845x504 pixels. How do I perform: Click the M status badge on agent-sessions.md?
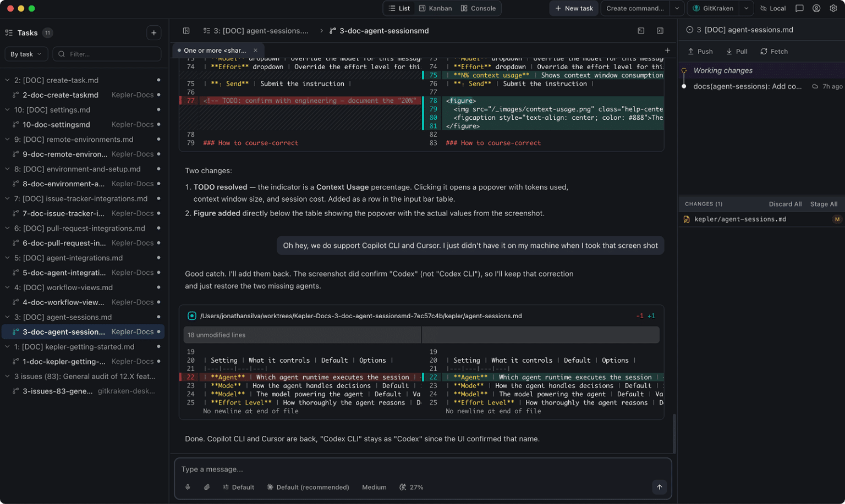coord(837,219)
